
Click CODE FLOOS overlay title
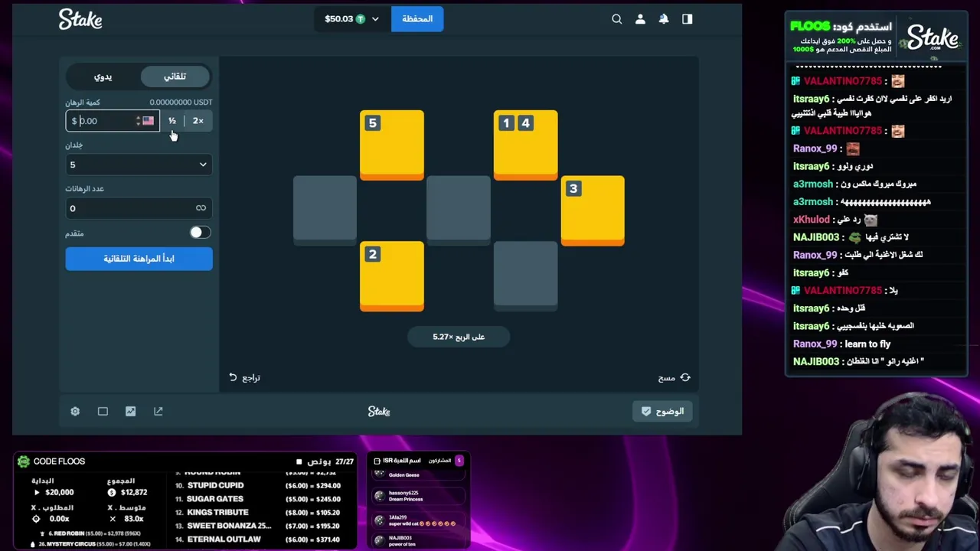point(59,461)
